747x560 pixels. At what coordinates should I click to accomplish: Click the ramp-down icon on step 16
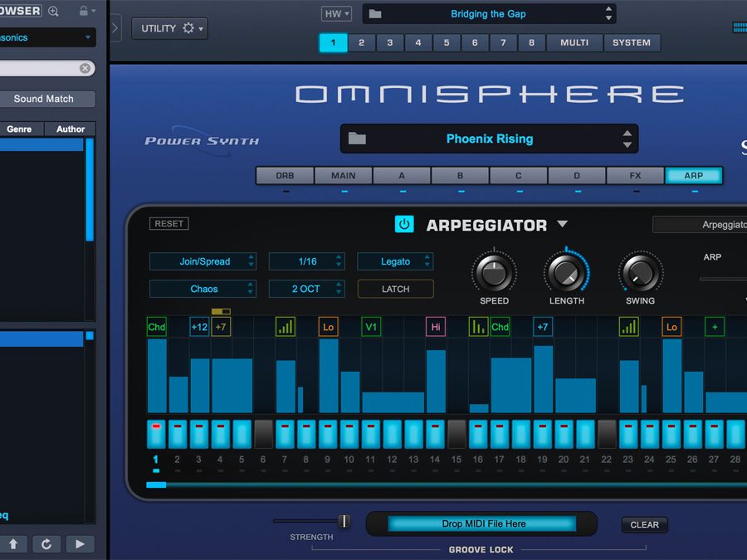[x=478, y=327]
